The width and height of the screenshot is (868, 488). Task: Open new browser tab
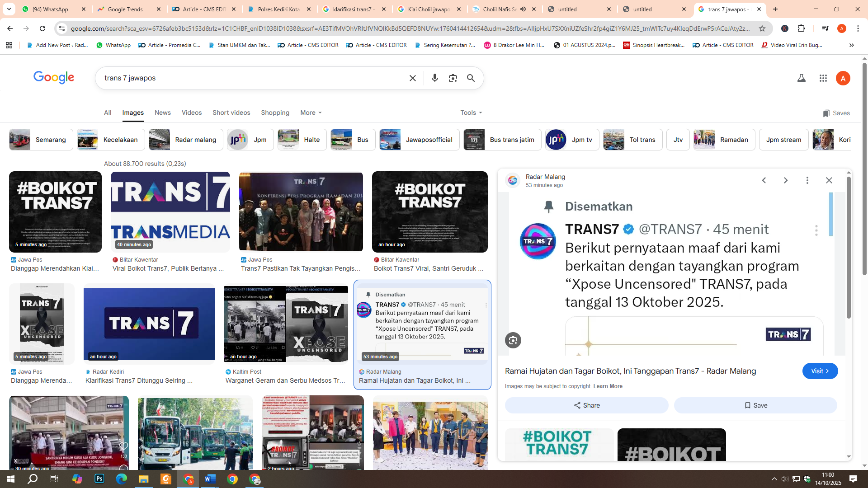(775, 9)
